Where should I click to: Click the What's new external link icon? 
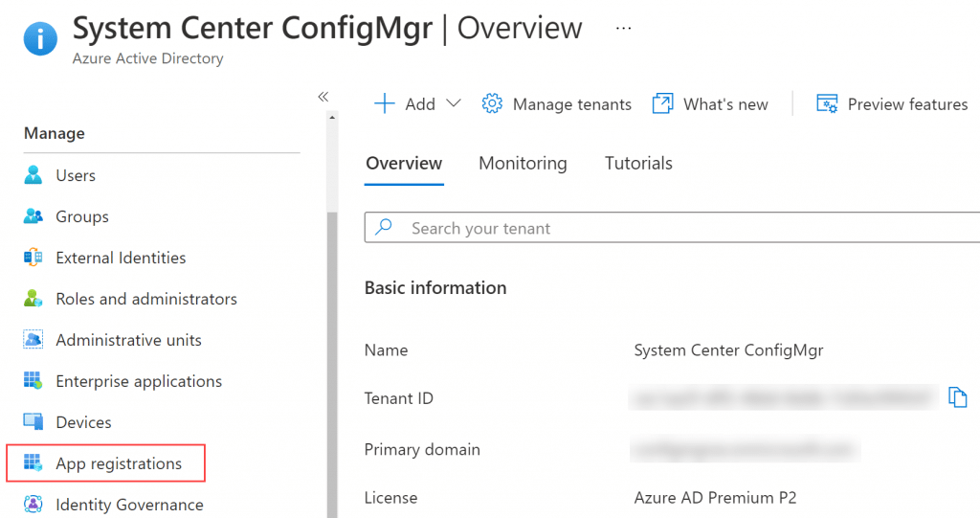[x=662, y=103]
